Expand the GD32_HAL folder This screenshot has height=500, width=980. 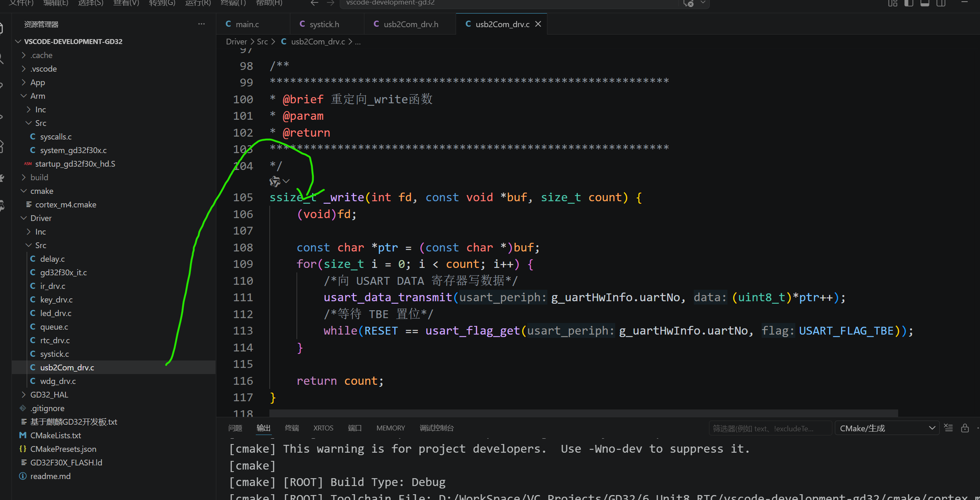pos(49,395)
